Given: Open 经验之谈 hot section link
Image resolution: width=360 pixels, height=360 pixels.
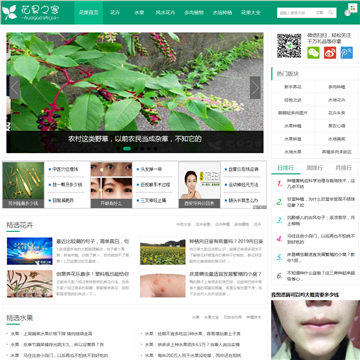Looking at the screenshot, I should pyautogui.click(x=293, y=100).
